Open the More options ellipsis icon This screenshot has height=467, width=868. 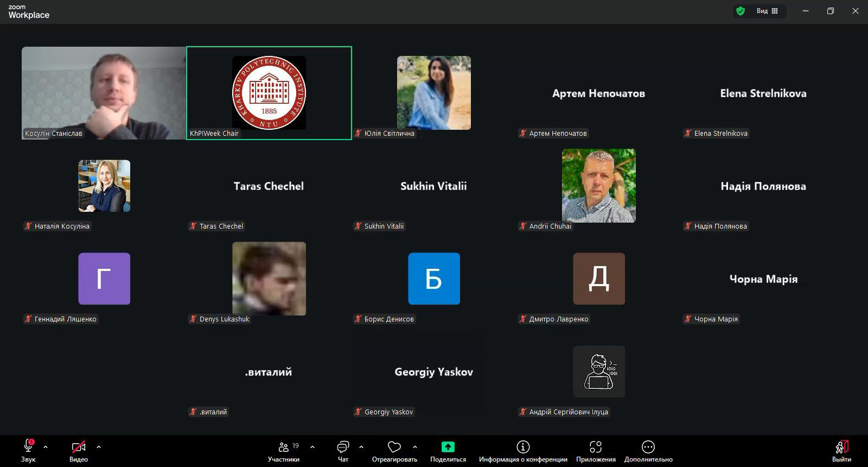[648, 447]
